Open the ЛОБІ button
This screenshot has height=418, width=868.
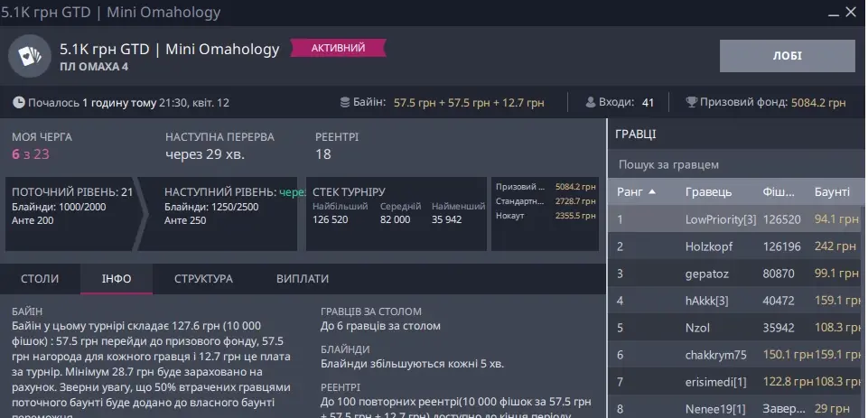(x=787, y=56)
